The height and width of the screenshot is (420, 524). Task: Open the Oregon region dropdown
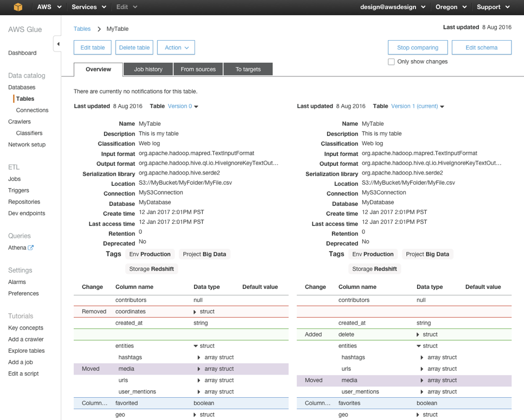pyautogui.click(x=451, y=7)
